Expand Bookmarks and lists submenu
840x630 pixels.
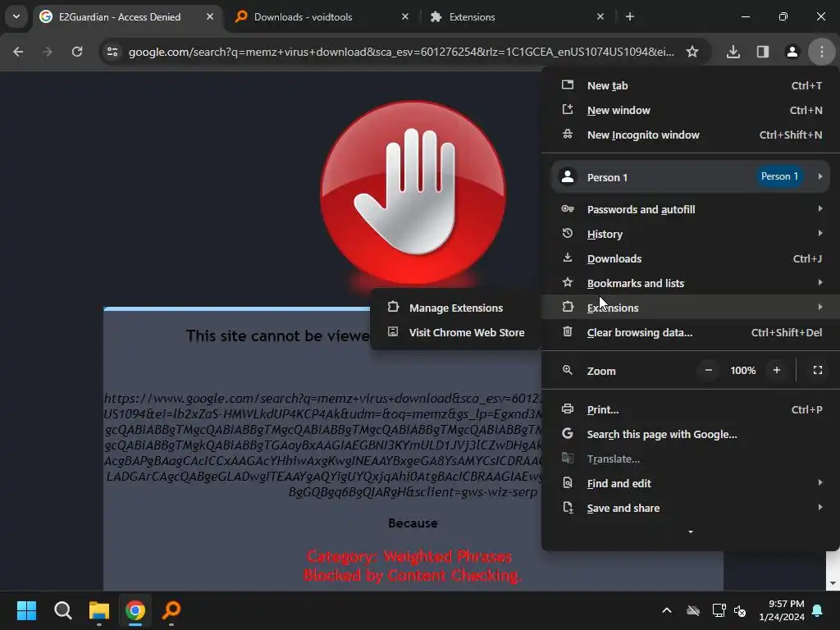click(691, 283)
